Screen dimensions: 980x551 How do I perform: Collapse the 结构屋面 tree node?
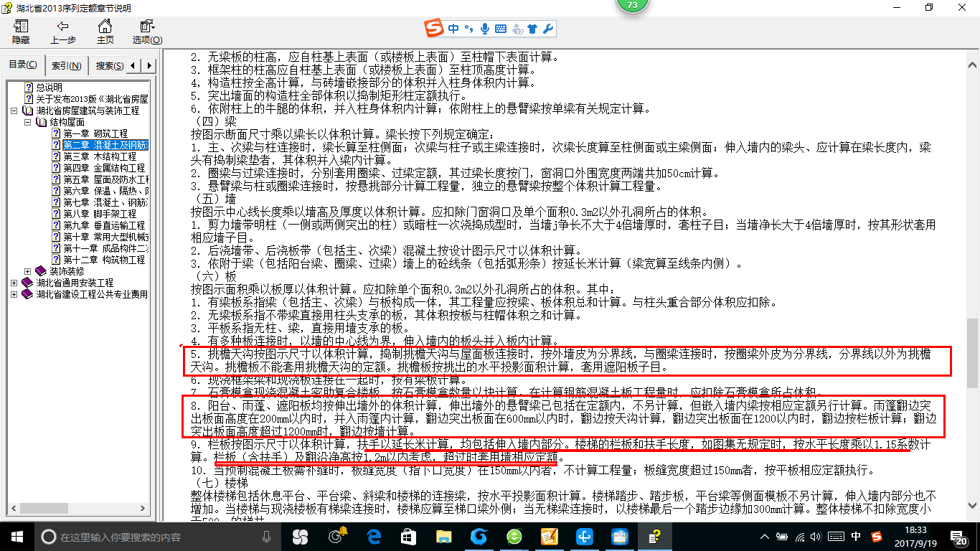click(27, 122)
